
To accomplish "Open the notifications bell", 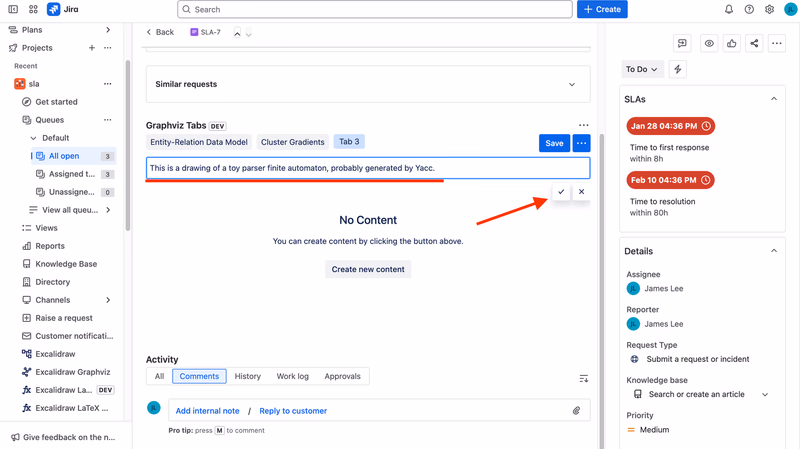I will (729, 9).
